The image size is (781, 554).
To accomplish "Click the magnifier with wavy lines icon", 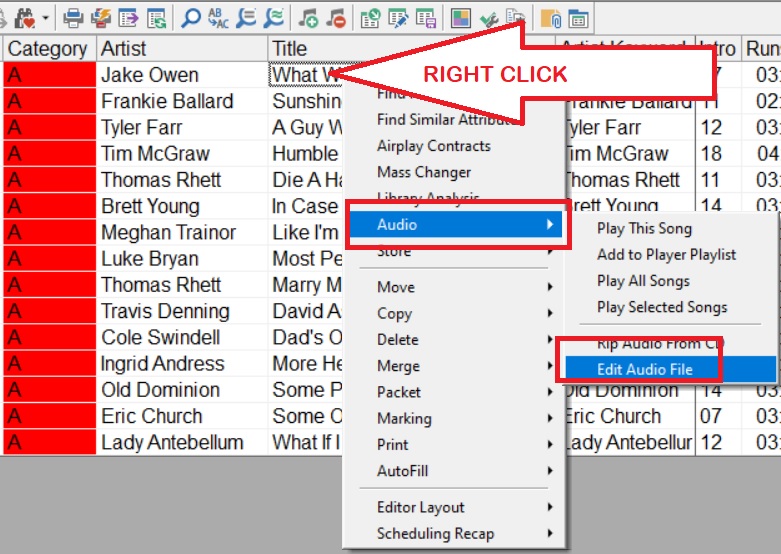I will pyautogui.click(x=274, y=18).
